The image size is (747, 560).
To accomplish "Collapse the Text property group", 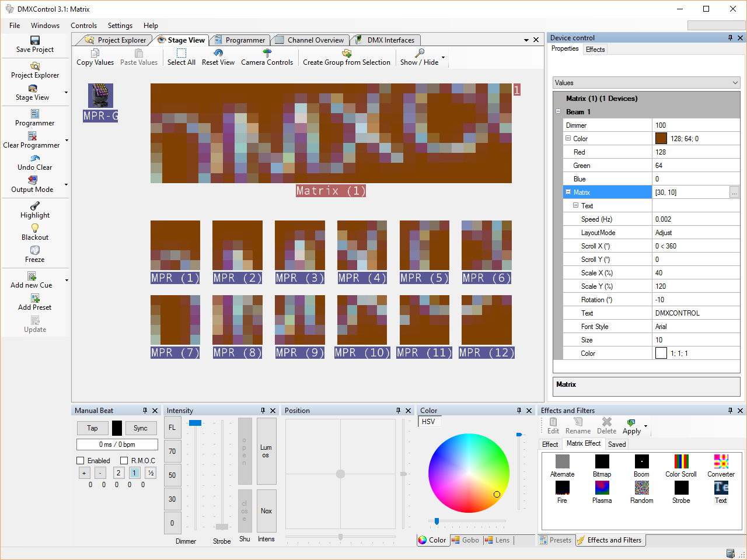I will click(576, 205).
